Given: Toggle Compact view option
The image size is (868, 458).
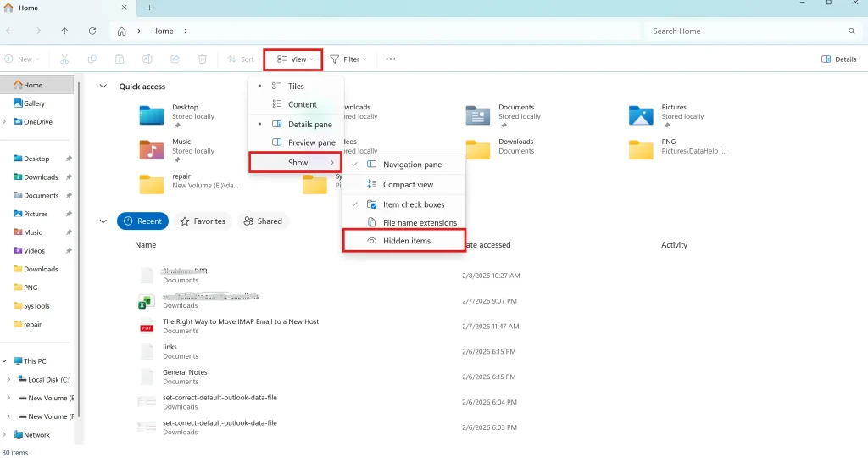Looking at the screenshot, I should pos(404,184).
